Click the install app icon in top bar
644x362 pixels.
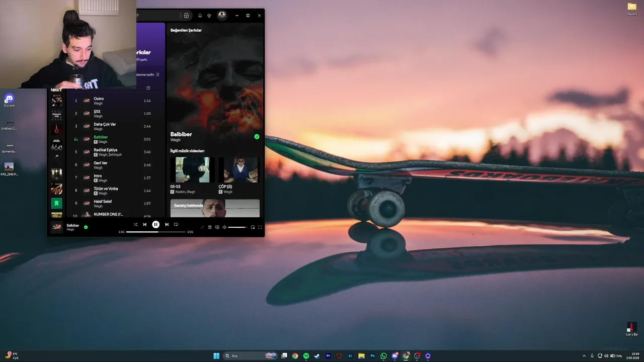186,16
